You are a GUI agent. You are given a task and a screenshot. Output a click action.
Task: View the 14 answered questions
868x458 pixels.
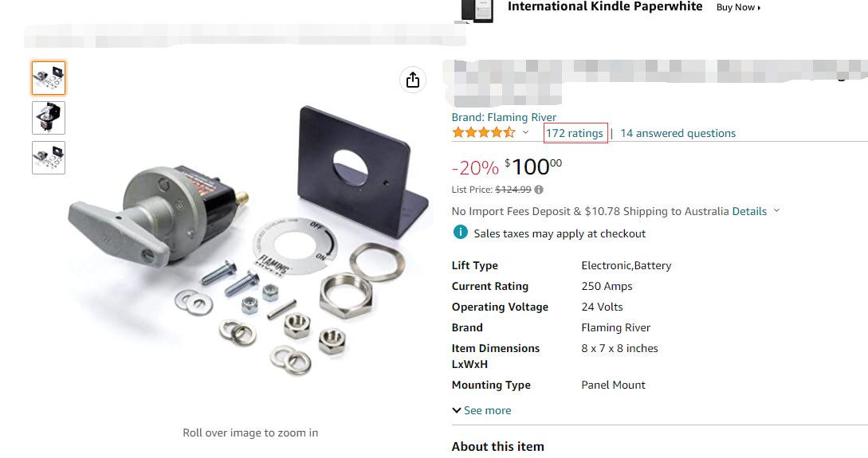[678, 133]
